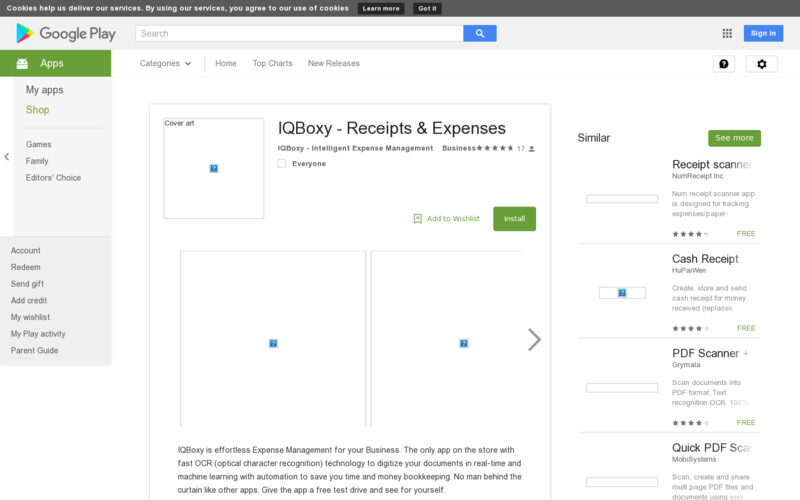The image size is (800, 500).
Task: Open the Google apps grid icon
Action: (x=727, y=33)
